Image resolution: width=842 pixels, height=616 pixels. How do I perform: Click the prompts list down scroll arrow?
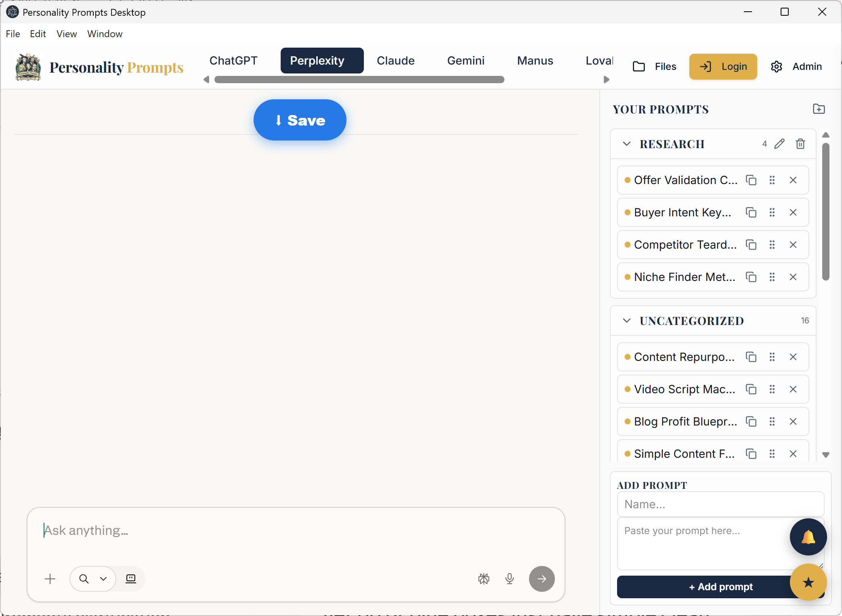coord(826,455)
